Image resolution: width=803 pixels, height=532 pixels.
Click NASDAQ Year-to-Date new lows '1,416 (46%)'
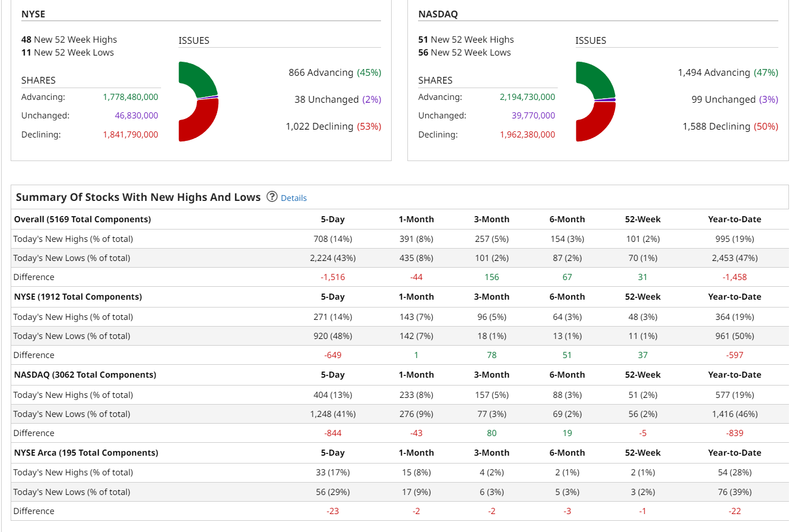735,414
